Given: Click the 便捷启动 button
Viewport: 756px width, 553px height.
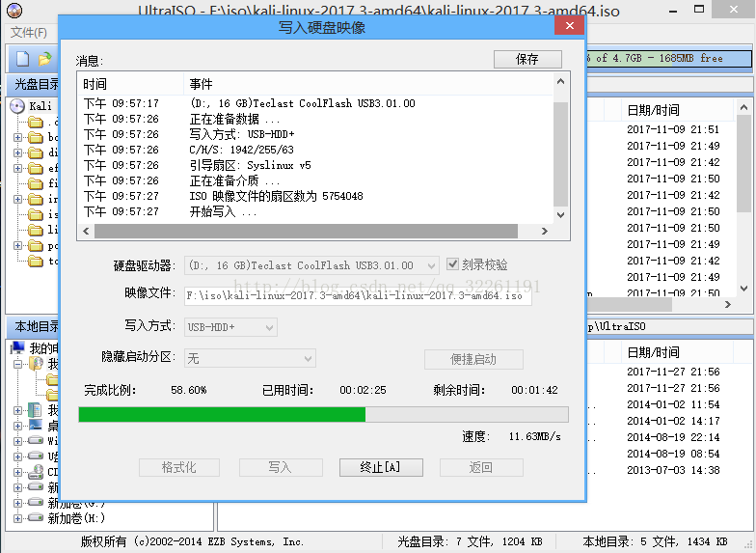Looking at the screenshot, I should click(473, 359).
